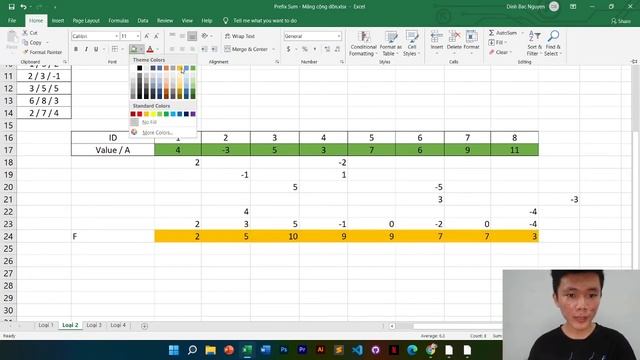Select cell with value 11 in row 17
This screenshot has height=360, width=640.
(514, 150)
